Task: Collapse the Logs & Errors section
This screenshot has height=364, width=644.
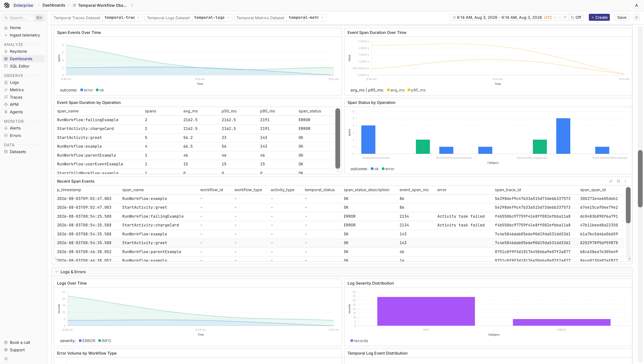Action: coord(57,272)
